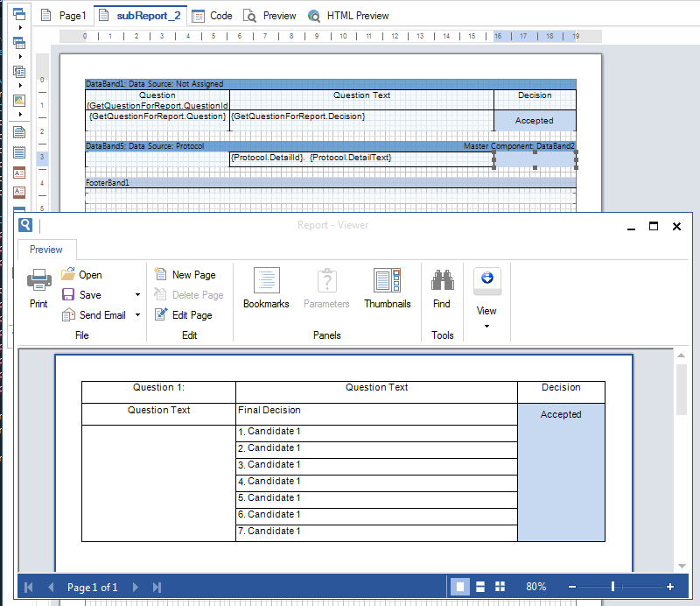Open the HTML Preview tab

pyautogui.click(x=348, y=16)
